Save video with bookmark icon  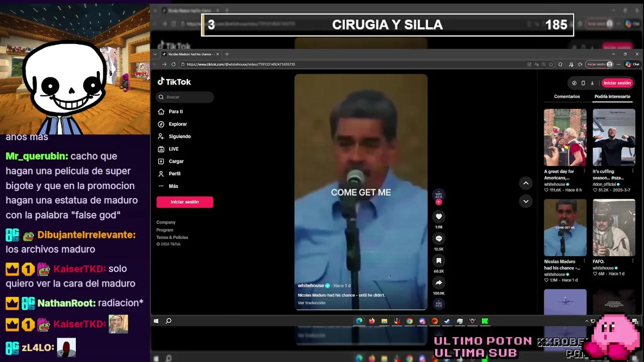tap(439, 260)
